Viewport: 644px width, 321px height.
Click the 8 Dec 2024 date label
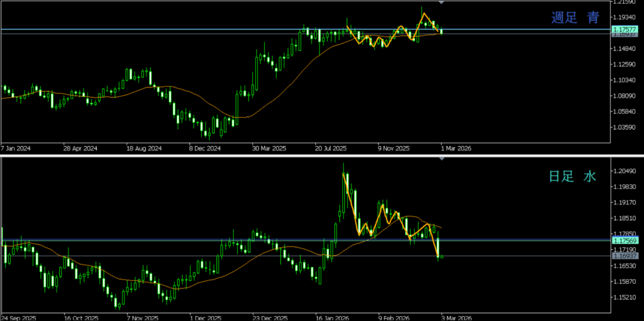(205, 149)
